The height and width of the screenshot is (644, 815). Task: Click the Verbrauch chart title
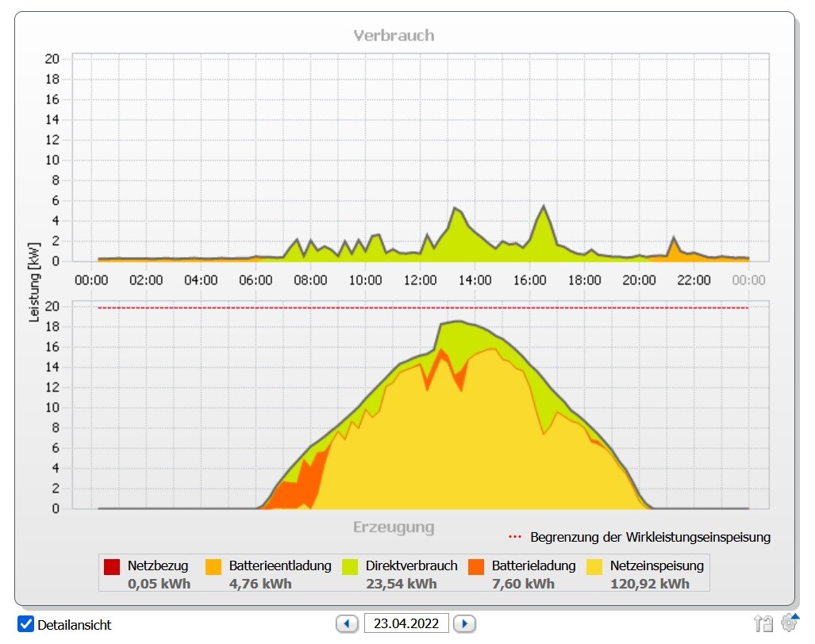click(394, 36)
